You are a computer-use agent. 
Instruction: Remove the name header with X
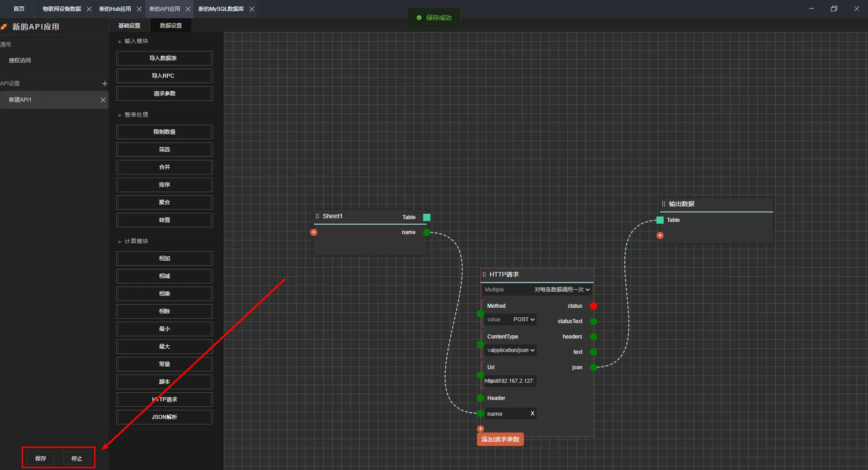532,414
